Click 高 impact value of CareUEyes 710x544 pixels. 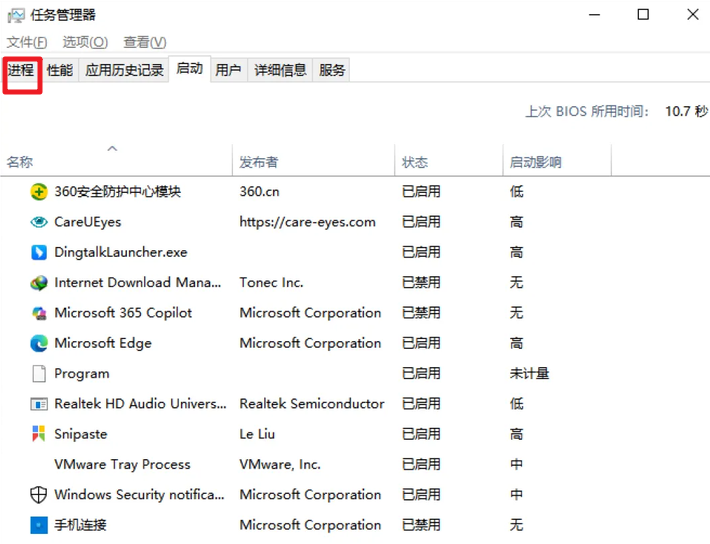(517, 222)
